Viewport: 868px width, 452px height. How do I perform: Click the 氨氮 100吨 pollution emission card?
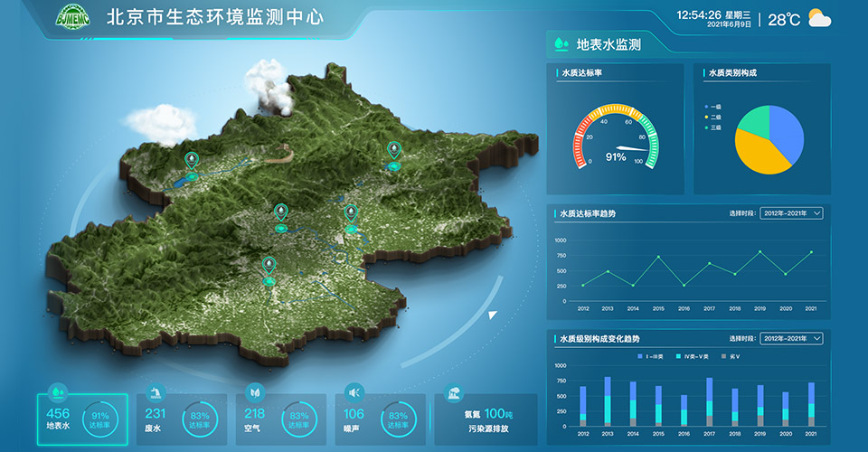tap(485, 412)
